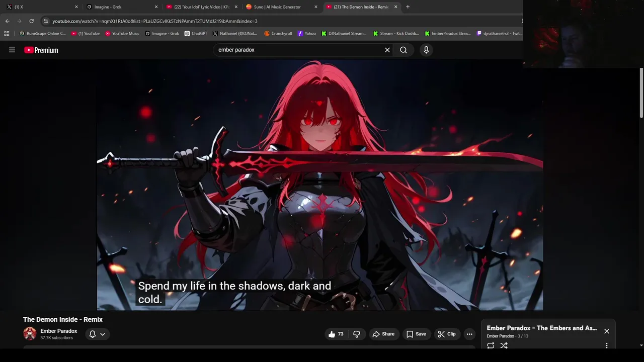This screenshot has height=362, width=644.
Task: Open a new browser tab
Action: tap(408, 7)
